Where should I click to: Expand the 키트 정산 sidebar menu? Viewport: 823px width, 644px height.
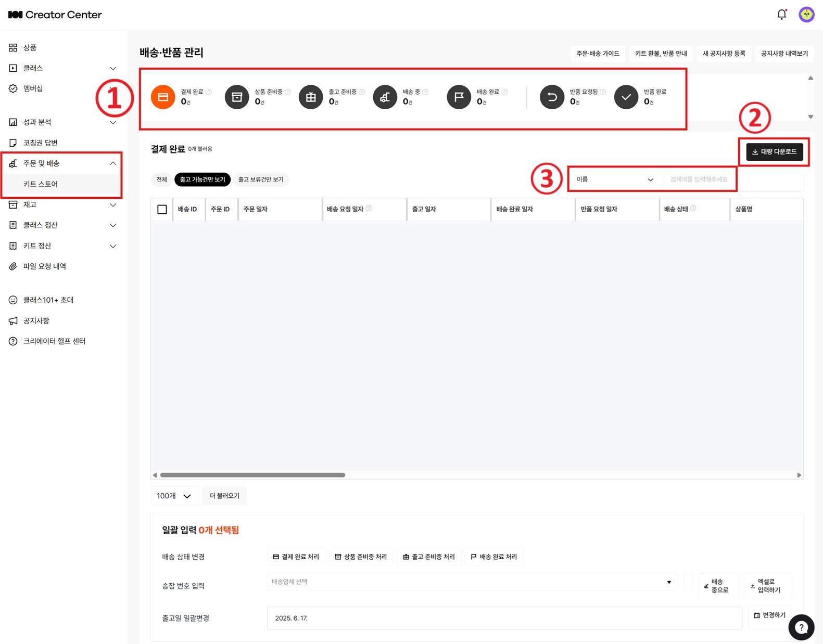[113, 246]
